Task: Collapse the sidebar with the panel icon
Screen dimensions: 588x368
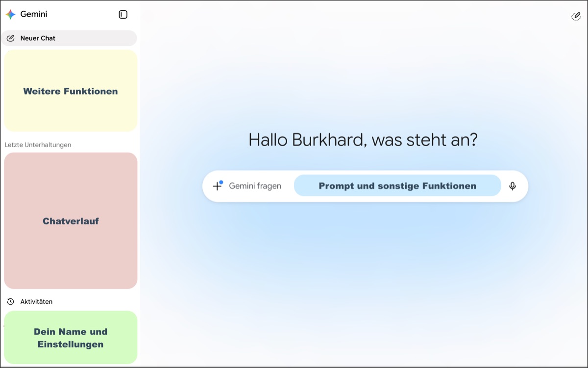Action: tap(123, 15)
